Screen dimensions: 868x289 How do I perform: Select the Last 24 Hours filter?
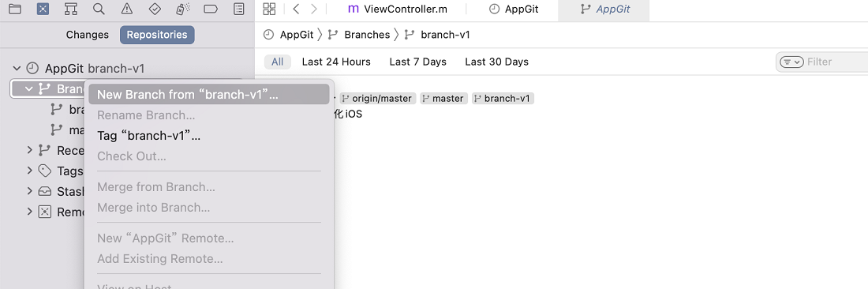tap(336, 62)
